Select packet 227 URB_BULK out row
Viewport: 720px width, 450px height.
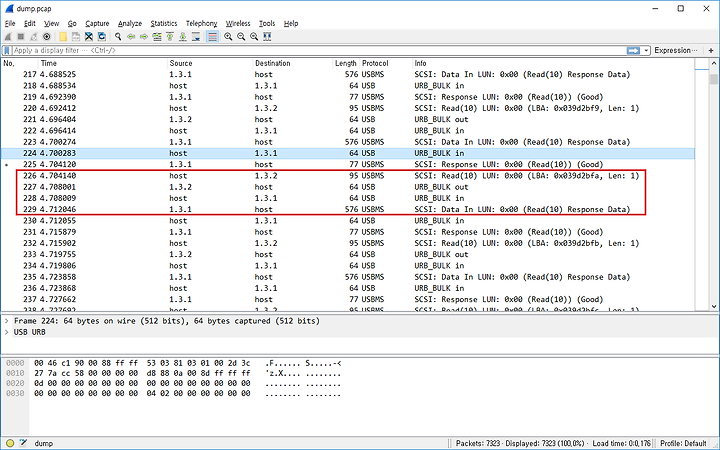coord(348,187)
